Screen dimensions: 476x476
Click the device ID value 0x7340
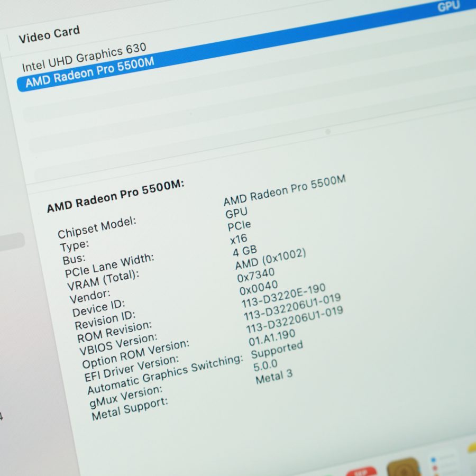[256, 274]
